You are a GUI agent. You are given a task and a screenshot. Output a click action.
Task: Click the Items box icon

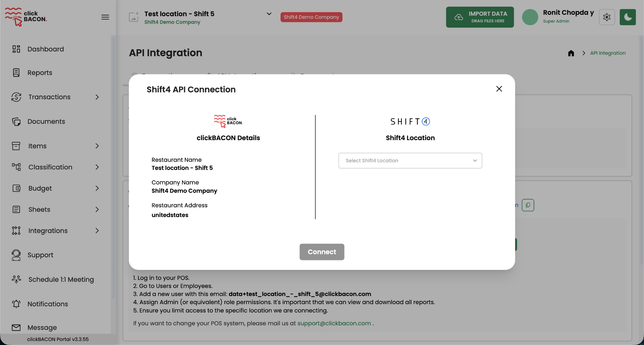(16, 146)
